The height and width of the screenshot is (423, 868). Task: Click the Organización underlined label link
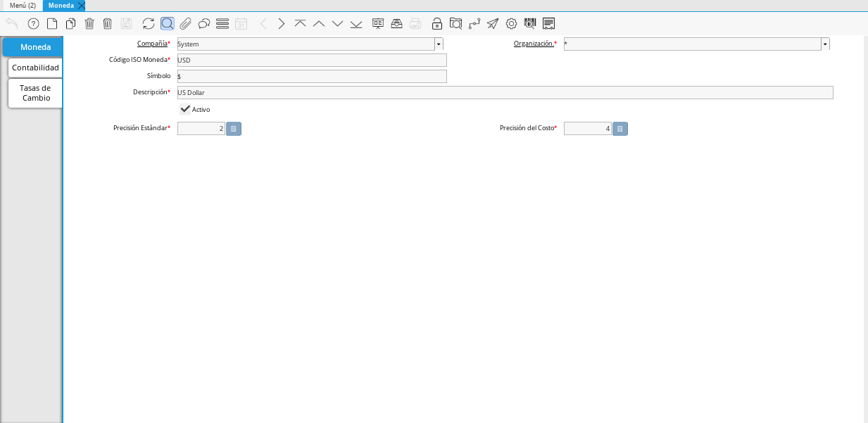[x=533, y=44]
